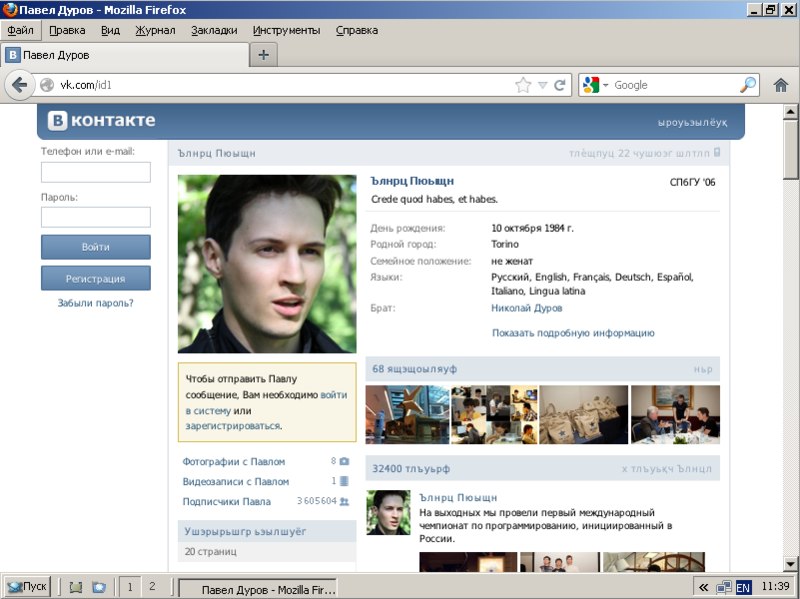Image resolution: width=800 pixels, height=599 pixels.
Task: Click small avatar beside the wall post
Action: tap(388, 512)
